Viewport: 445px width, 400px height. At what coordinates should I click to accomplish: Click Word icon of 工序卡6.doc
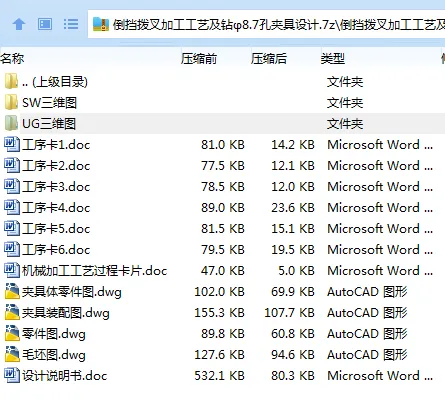12,249
